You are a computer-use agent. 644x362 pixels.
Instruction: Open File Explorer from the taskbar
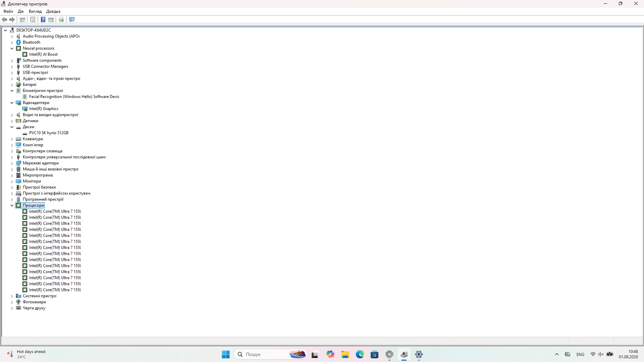(x=345, y=354)
